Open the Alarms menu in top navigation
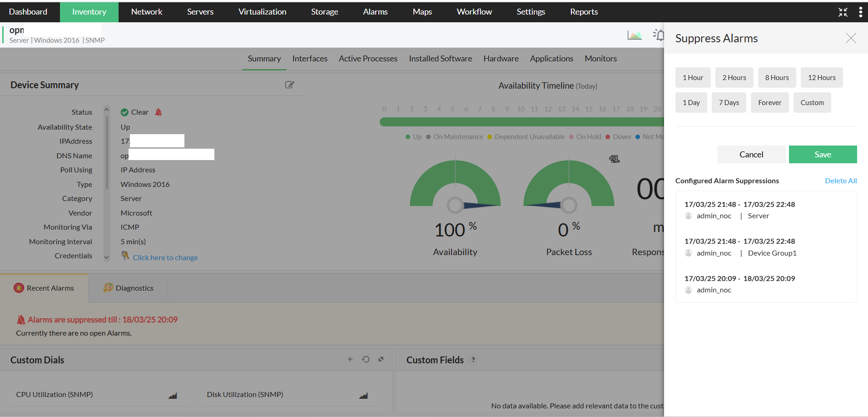 pyautogui.click(x=375, y=11)
